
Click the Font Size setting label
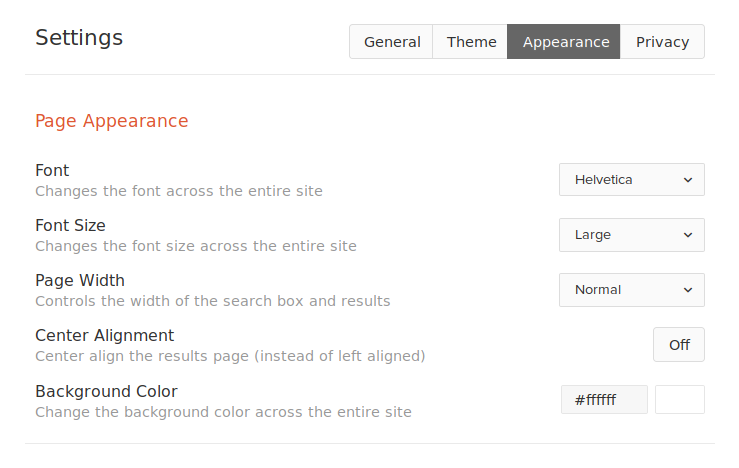click(x=70, y=225)
